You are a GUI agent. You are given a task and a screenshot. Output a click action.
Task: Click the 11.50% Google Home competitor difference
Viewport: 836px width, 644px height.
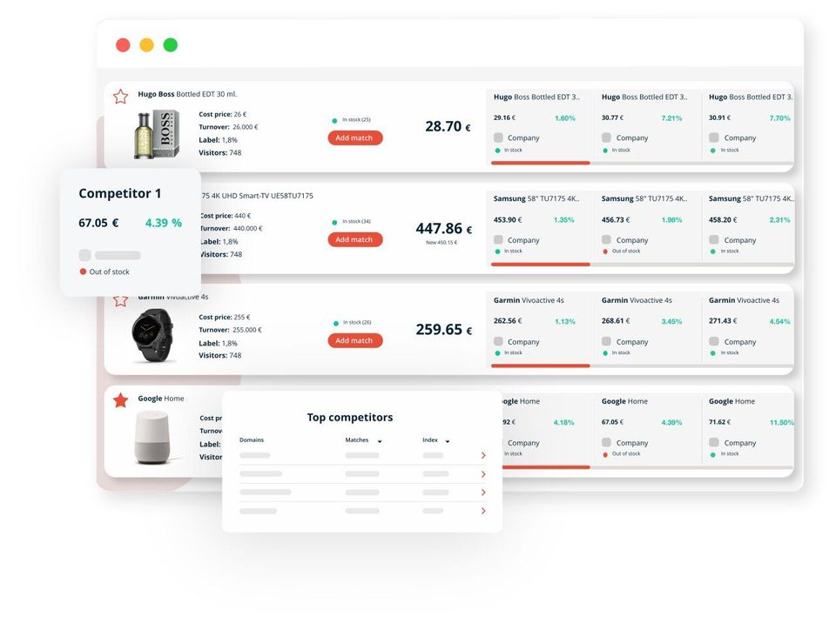tap(782, 422)
